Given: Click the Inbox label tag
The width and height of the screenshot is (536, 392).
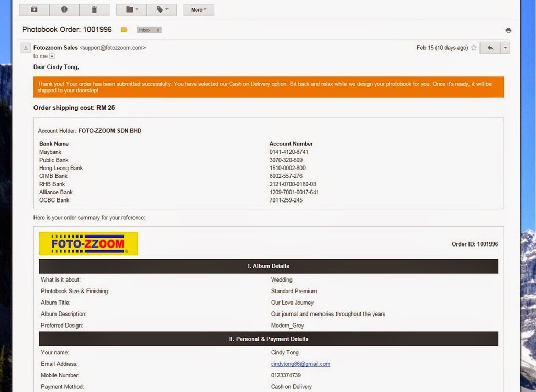Looking at the screenshot, I should coord(144,30).
